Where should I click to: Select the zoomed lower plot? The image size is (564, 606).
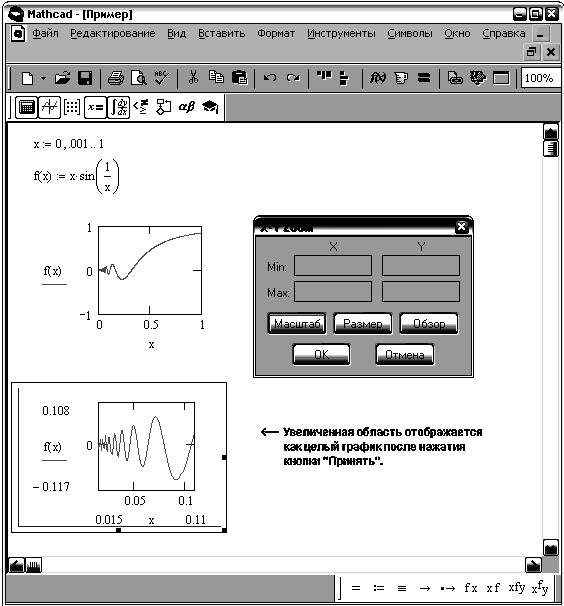tap(147, 446)
